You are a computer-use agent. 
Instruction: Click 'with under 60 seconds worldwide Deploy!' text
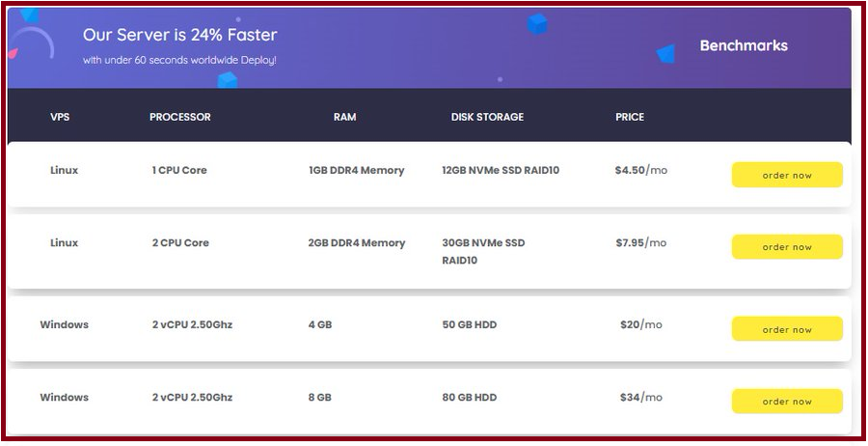coord(179,60)
